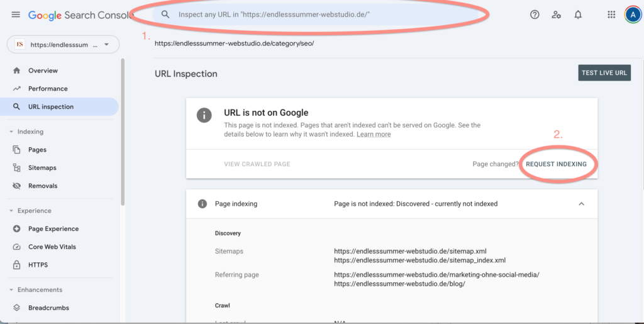Image resolution: width=644 pixels, height=324 pixels.
Task: Open Sitemaps in the sidebar
Action: pyautogui.click(x=42, y=168)
